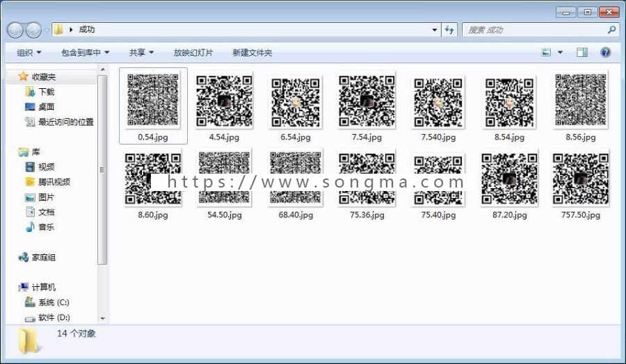Open the 包含到库中 dropdown menu
Screen dimensions: 626x364
pos(85,53)
